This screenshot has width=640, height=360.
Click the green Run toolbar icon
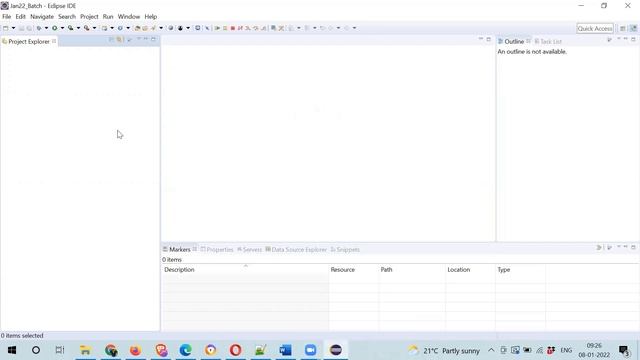point(54,28)
